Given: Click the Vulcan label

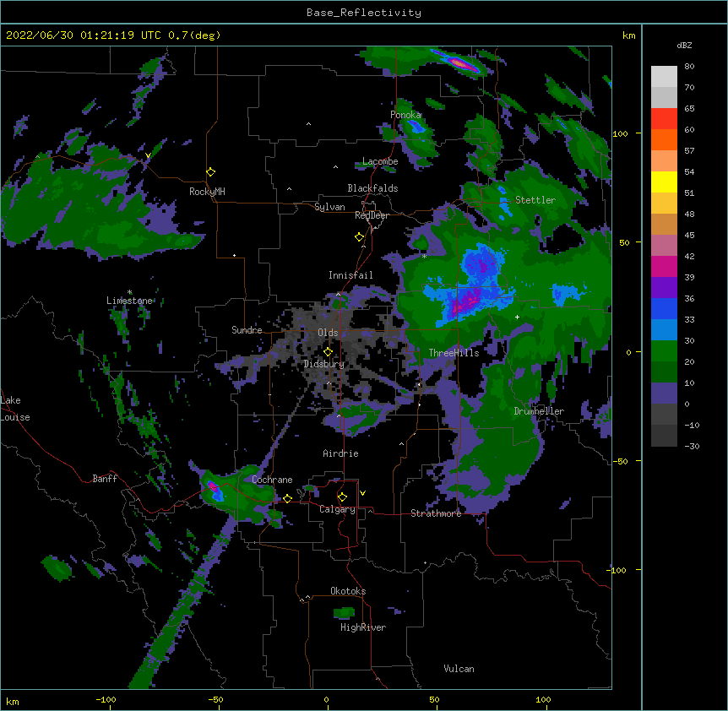Looking at the screenshot, I should 459,669.
